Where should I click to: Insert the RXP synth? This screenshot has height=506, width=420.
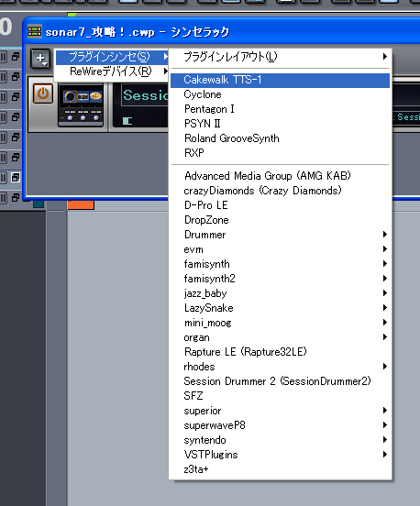tap(281, 153)
